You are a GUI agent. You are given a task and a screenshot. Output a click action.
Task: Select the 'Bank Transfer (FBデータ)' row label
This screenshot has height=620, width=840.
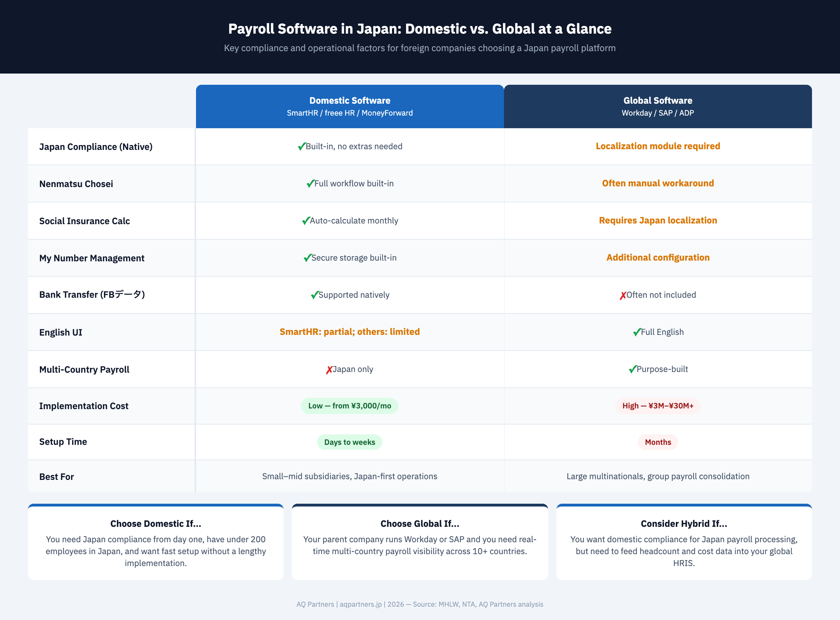tap(92, 295)
